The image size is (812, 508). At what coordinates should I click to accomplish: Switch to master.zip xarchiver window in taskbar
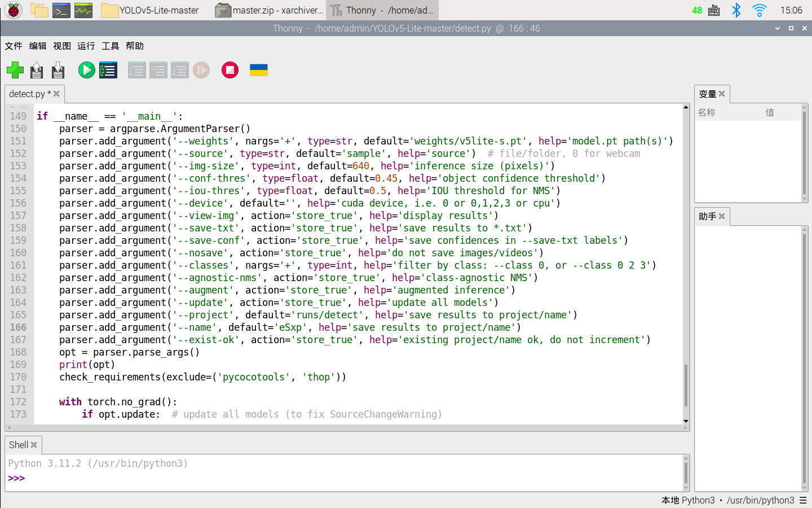coord(270,10)
